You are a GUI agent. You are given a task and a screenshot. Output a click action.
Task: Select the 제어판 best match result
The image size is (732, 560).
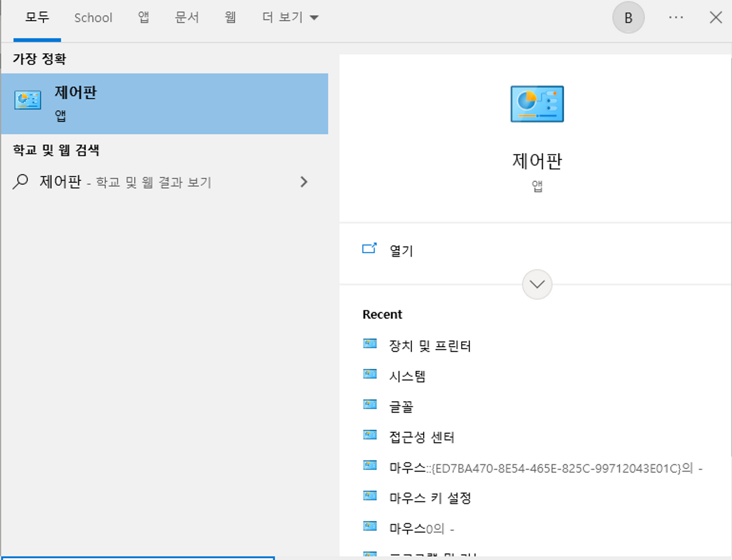[165, 104]
